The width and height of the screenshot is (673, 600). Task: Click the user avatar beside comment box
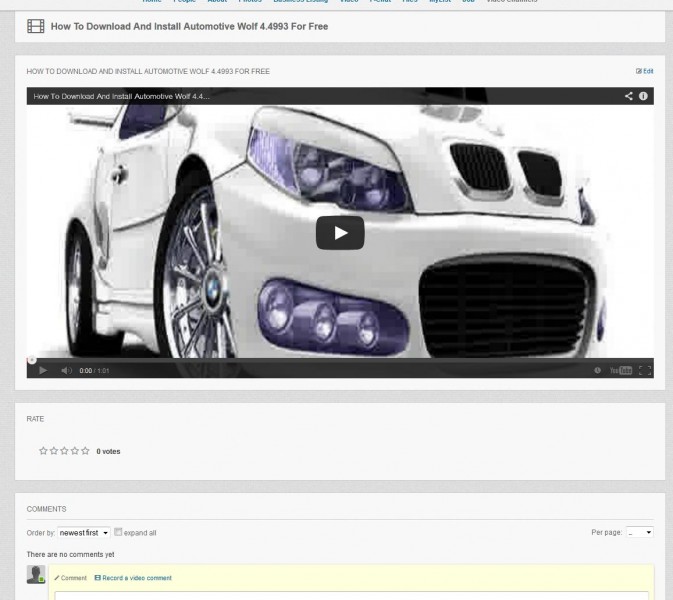[x=36, y=574]
